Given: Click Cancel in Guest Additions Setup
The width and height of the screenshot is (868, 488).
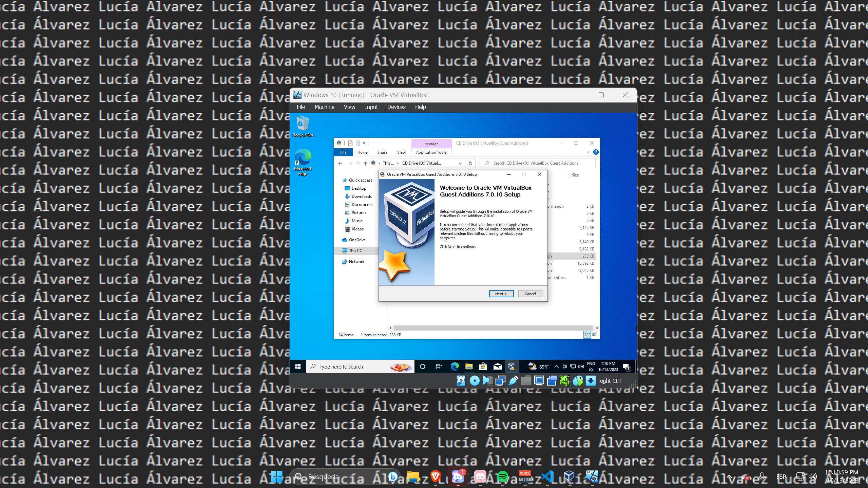Looking at the screenshot, I should [x=530, y=294].
